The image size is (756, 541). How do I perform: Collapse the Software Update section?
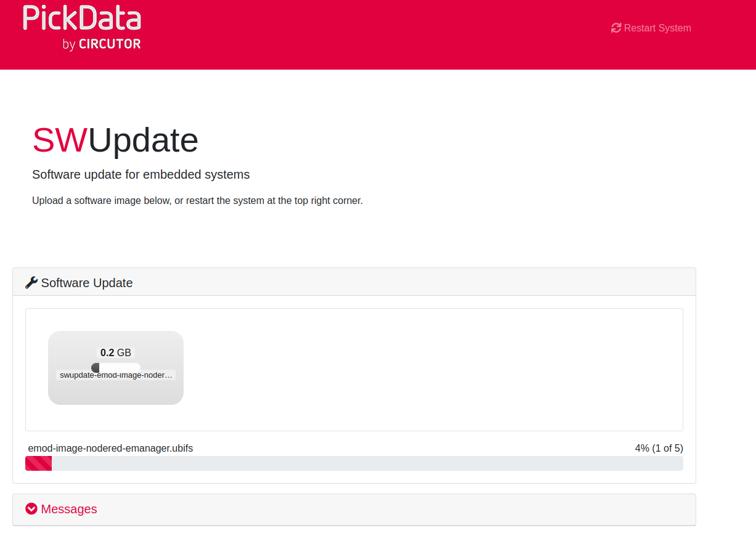click(x=87, y=282)
